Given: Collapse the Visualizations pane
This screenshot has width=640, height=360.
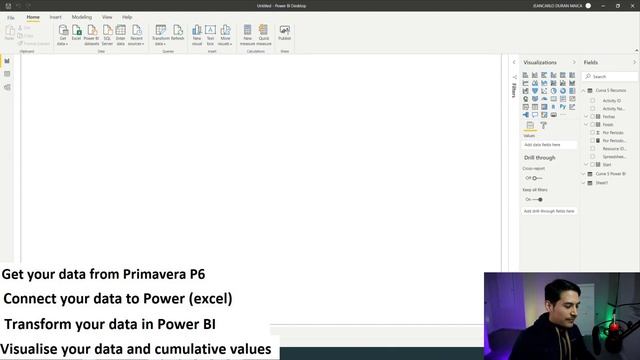Looking at the screenshot, I should [574, 62].
